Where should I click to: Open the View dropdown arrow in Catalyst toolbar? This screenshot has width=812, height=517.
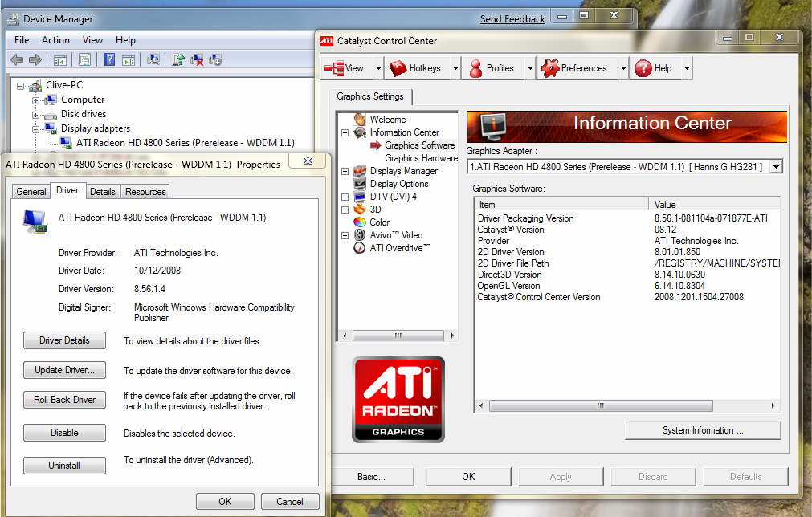(378, 68)
